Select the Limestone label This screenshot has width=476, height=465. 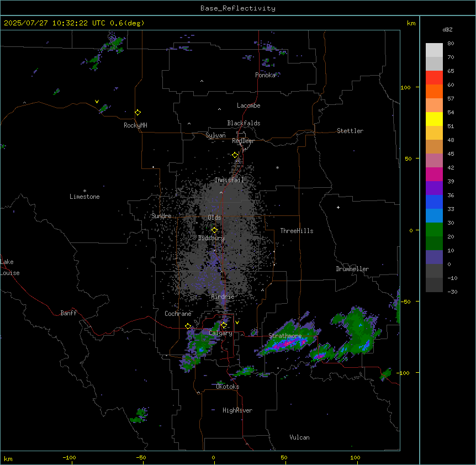(x=84, y=197)
